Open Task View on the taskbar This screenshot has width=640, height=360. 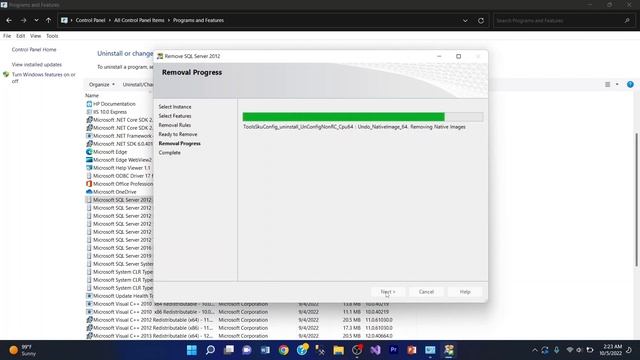[x=229, y=350]
